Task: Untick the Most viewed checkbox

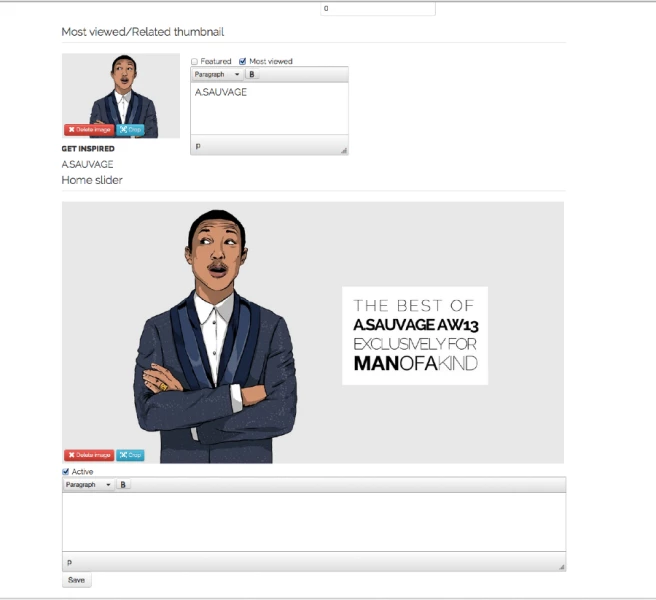Action: [x=242, y=62]
